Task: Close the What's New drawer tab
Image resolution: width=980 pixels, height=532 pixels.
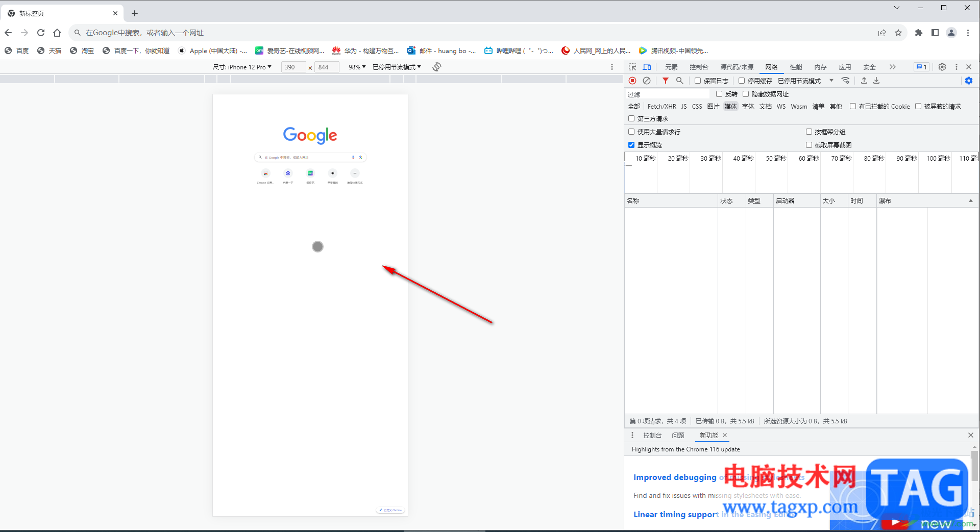Action: click(725, 435)
